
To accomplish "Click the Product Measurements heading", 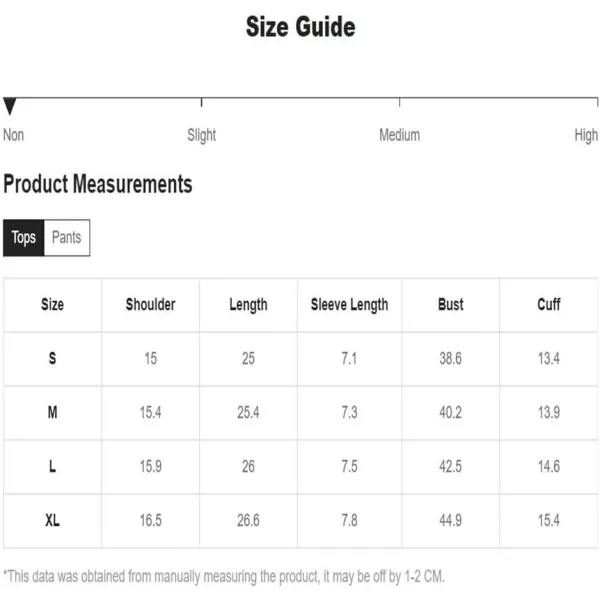I will tap(98, 184).
